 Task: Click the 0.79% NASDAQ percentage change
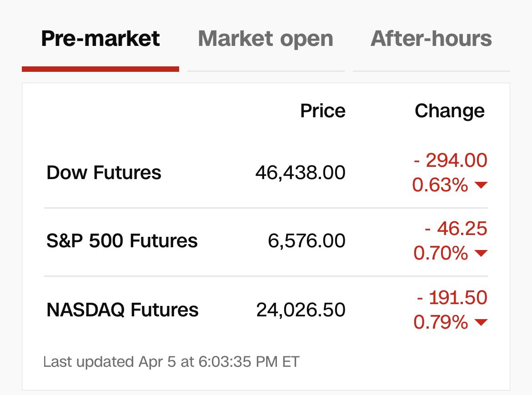tap(441, 322)
